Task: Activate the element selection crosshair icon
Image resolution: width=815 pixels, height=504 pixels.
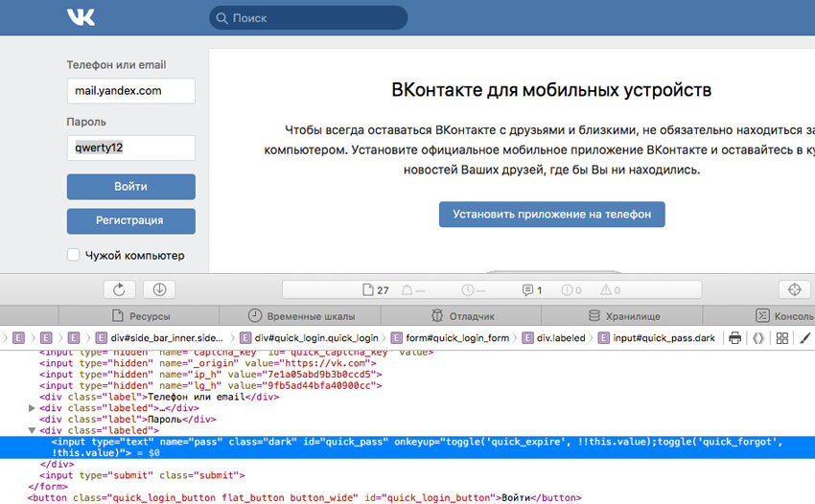Action: pyautogui.click(x=794, y=290)
